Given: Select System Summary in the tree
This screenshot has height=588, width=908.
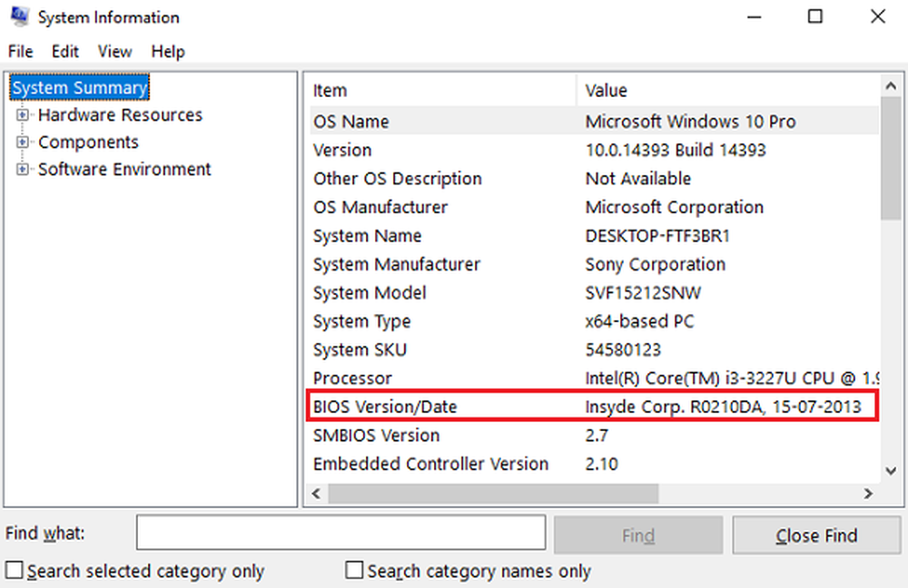Looking at the screenshot, I should pyautogui.click(x=79, y=88).
